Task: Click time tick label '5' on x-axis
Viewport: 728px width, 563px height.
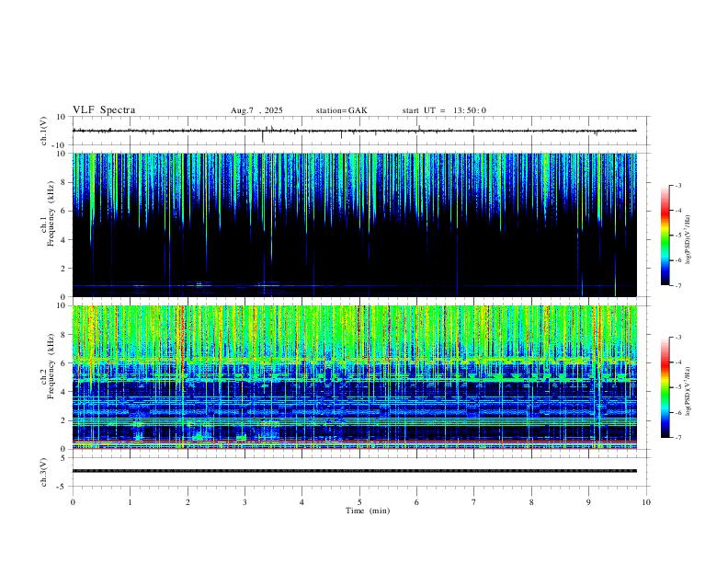Action: (x=359, y=502)
